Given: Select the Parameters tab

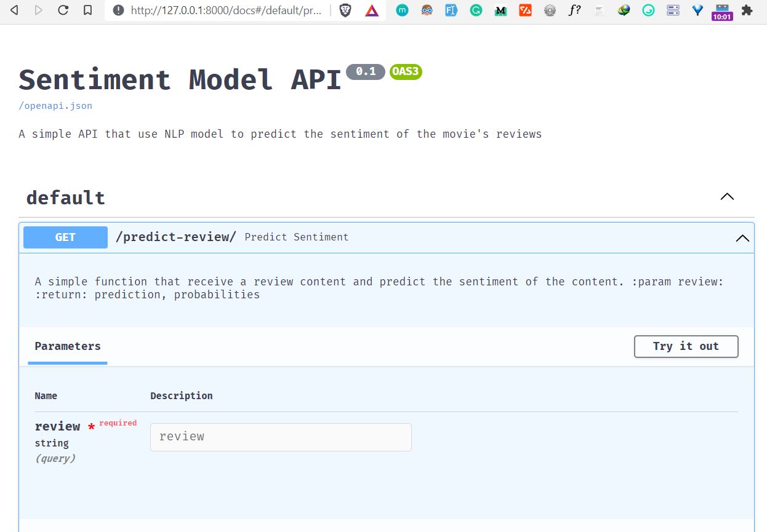Looking at the screenshot, I should pos(68,346).
